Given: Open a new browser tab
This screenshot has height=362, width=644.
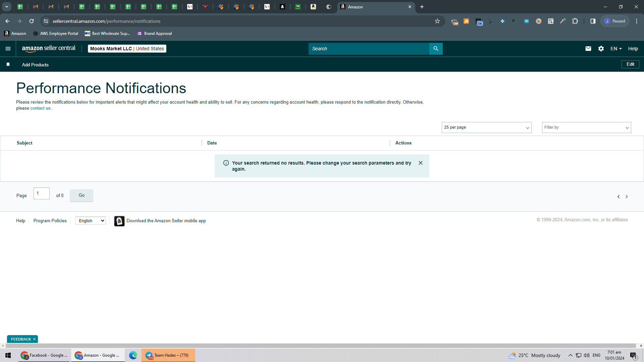Looking at the screenshot, I should (x=422, y=7).
